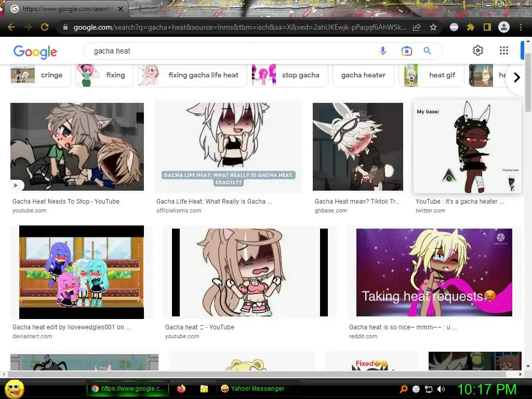The height and width of the screenshot is (399, 532).
Task: Open the Chrome profile avatar
Action: point(504,27)
